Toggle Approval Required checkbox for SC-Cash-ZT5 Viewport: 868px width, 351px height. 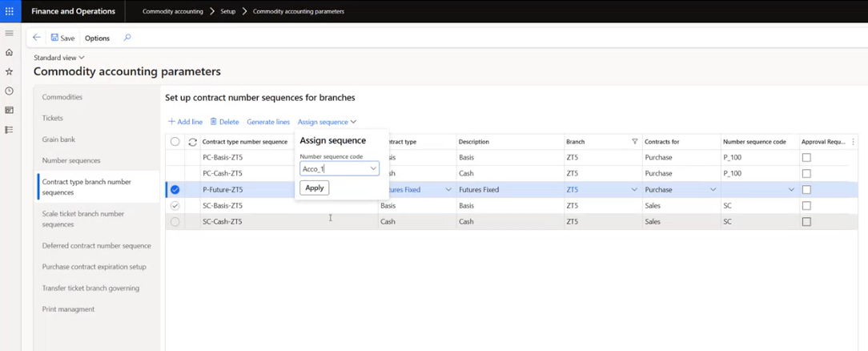[x=806, y=222]
